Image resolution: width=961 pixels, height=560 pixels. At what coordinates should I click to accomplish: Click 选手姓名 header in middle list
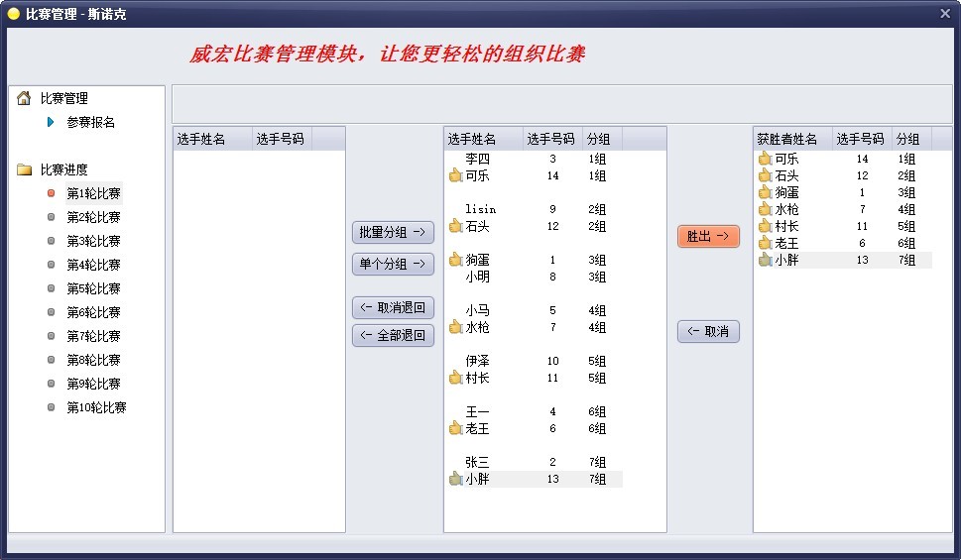click(484, 139)
